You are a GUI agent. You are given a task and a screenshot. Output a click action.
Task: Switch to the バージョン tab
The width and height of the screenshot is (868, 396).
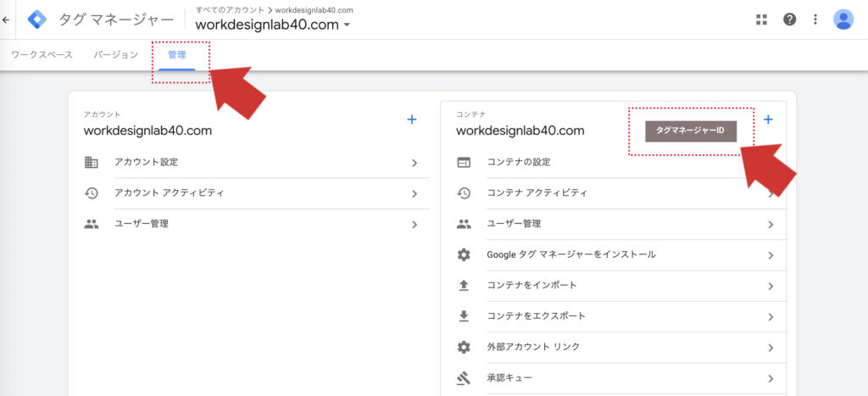tap(115, 55)
